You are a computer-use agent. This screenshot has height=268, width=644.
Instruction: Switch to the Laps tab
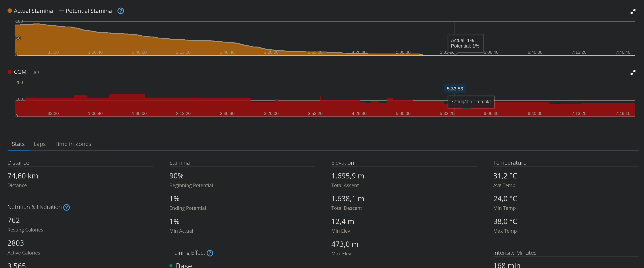[x=40, y=144]
